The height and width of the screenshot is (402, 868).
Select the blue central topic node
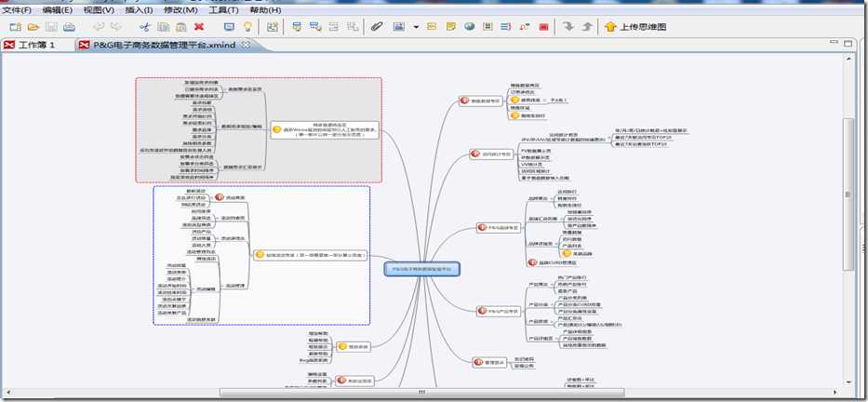pos(421,269)
